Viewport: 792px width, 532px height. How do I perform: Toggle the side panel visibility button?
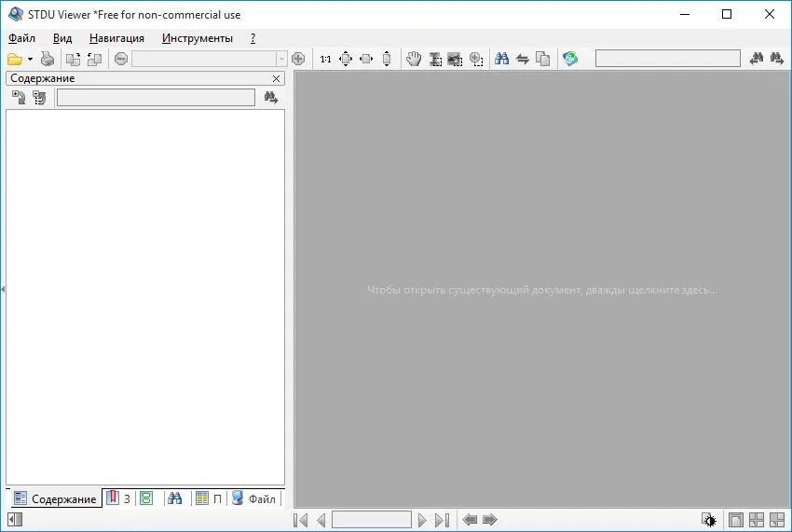click(15, 519)
